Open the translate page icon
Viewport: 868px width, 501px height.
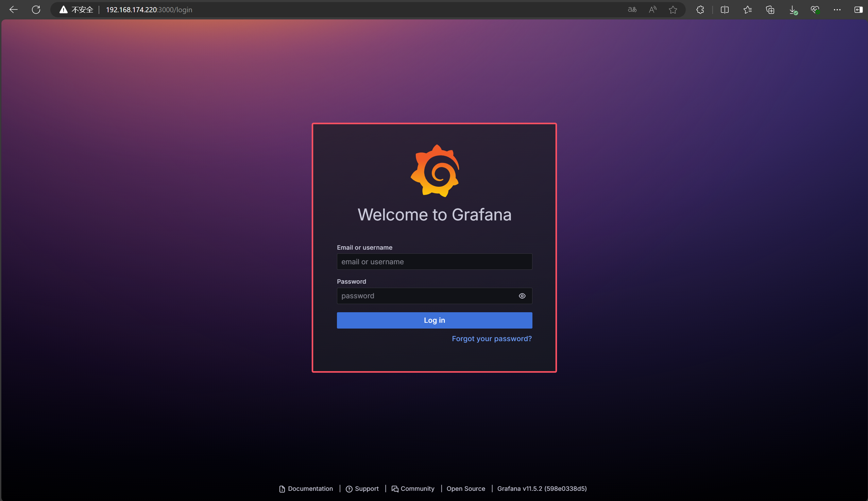(632, 10)
